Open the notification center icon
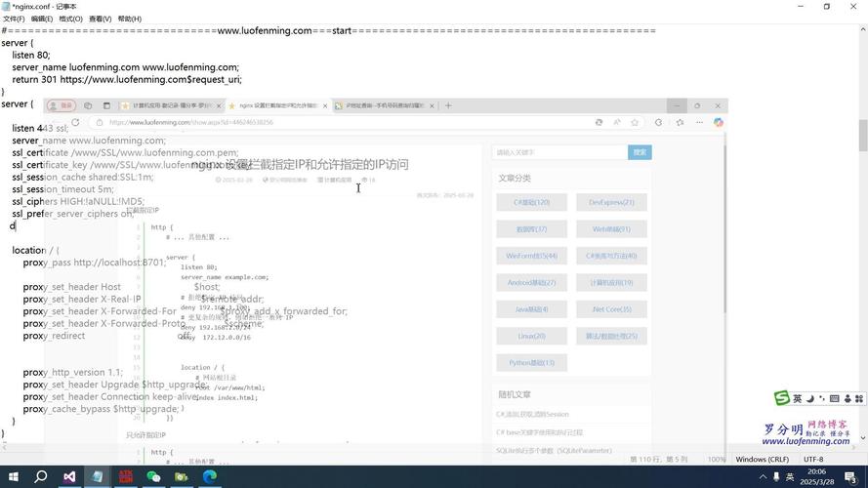The width and height of the screenshot is (868, 488). [851, 477]
